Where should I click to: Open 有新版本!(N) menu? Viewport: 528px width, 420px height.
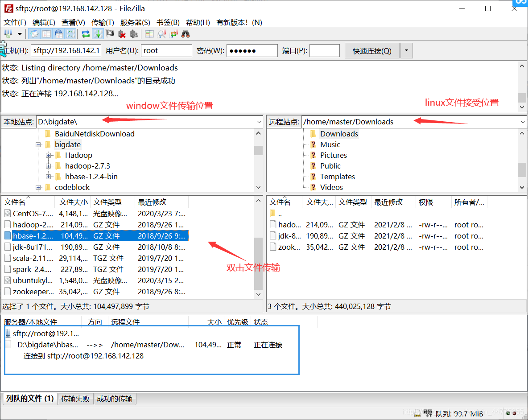tap(239, 23)
